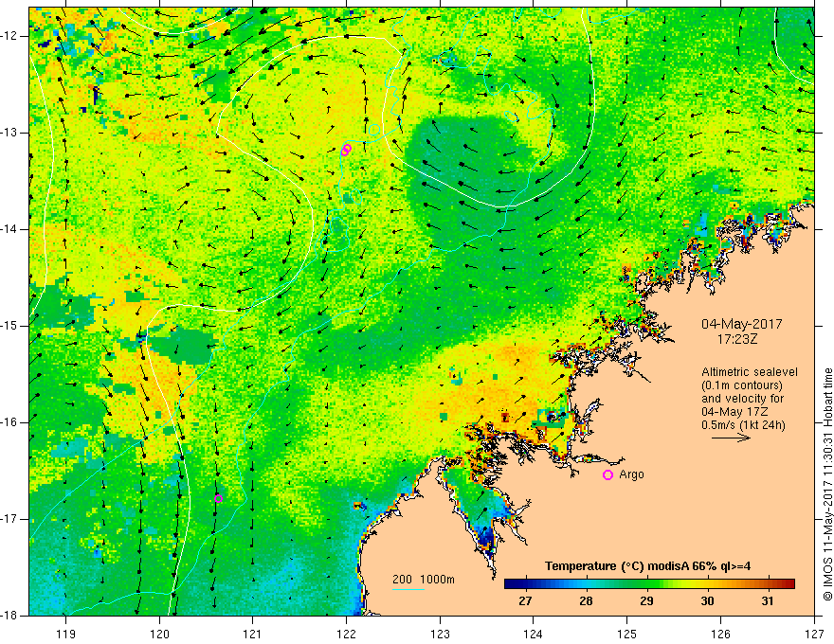The height and width of the screenshot is (644, 834).
Task: Click the longitude axis label '121'
Action: point(253,634)
